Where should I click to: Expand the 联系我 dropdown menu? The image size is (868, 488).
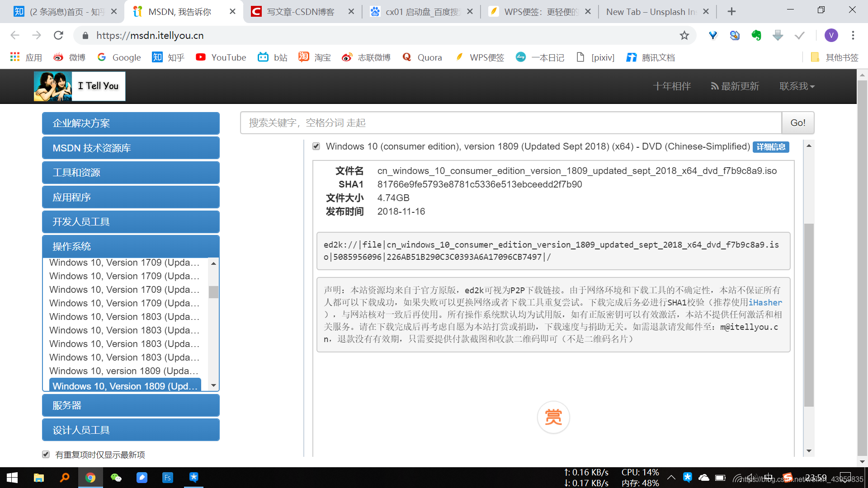[x=797, y=86]
